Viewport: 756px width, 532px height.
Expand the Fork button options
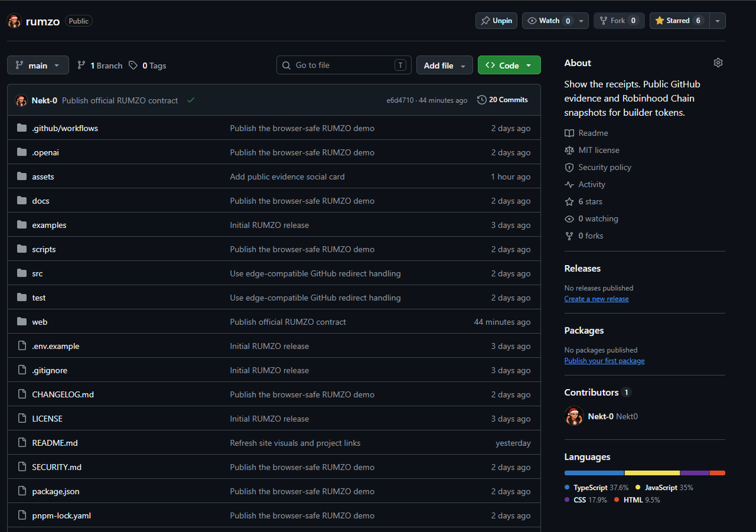click(x=619, y=21)
